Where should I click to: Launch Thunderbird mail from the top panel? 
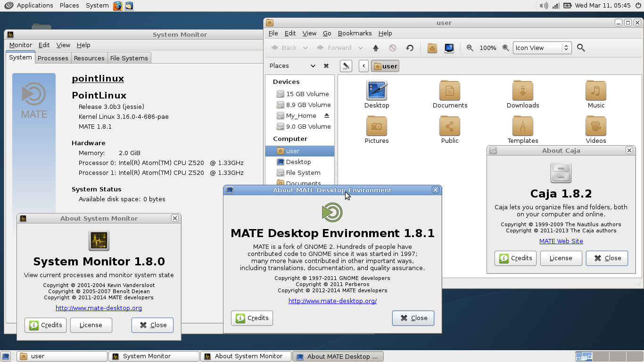[129, 6]
